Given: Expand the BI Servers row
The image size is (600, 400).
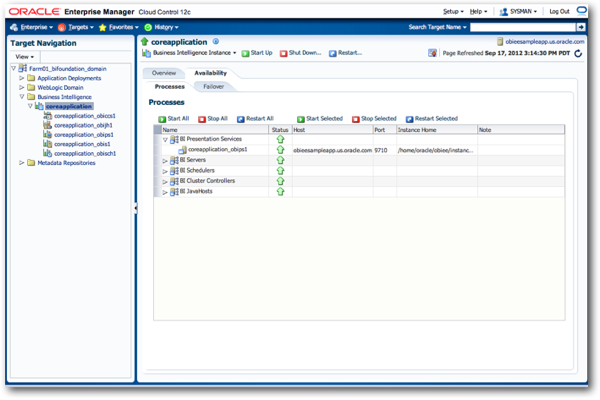Looking at the screenshot, I should tap(165, 161).
